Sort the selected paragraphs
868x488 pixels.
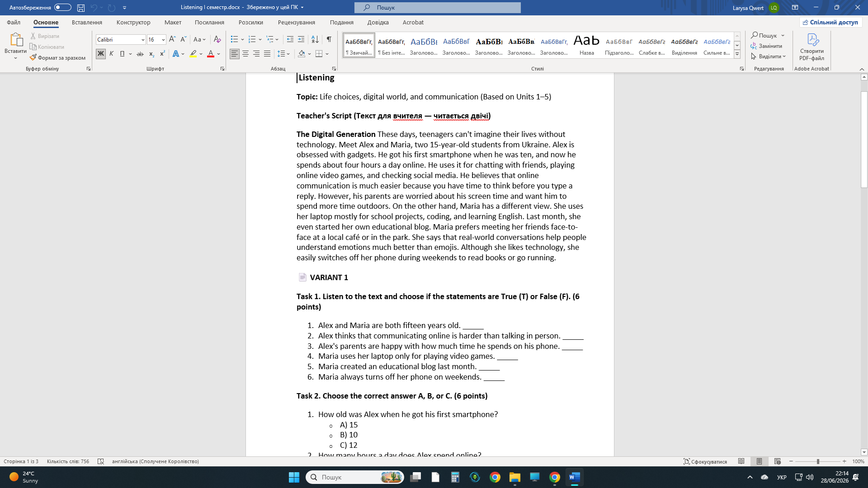coord(315,39)
